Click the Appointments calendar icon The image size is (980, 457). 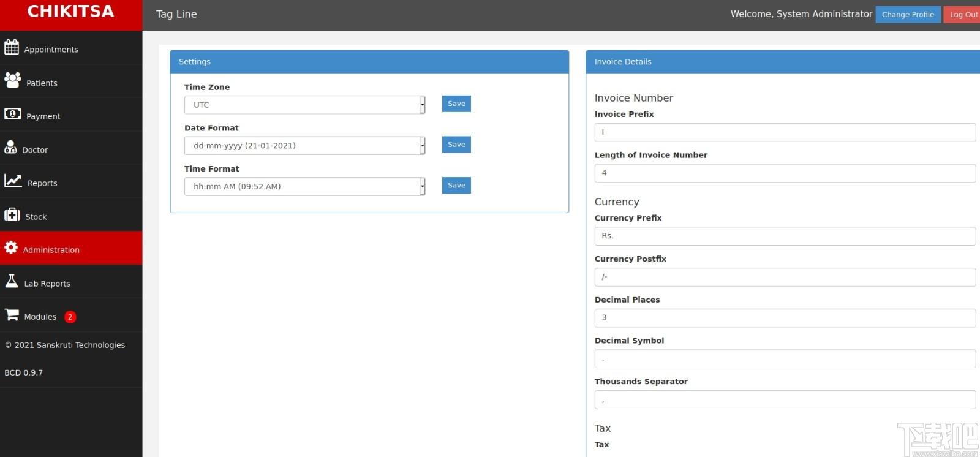click(12, 47)
